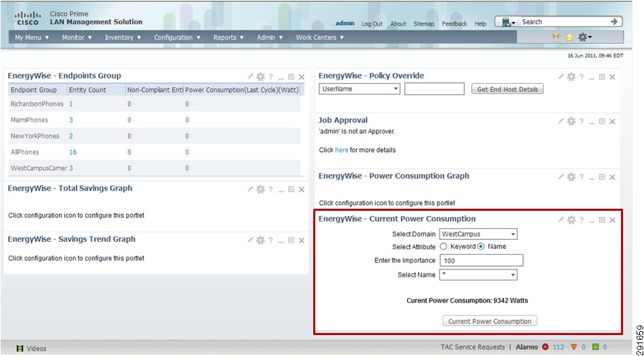The image size is (644, 356).
Task: Click the 112 critical alarms count
Action: (558, 347)
